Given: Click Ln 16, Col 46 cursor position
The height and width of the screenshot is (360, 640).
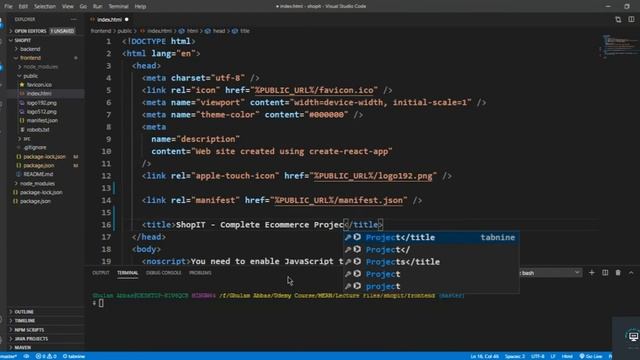Looking at the screenshot, I should [x=484, y=356].
